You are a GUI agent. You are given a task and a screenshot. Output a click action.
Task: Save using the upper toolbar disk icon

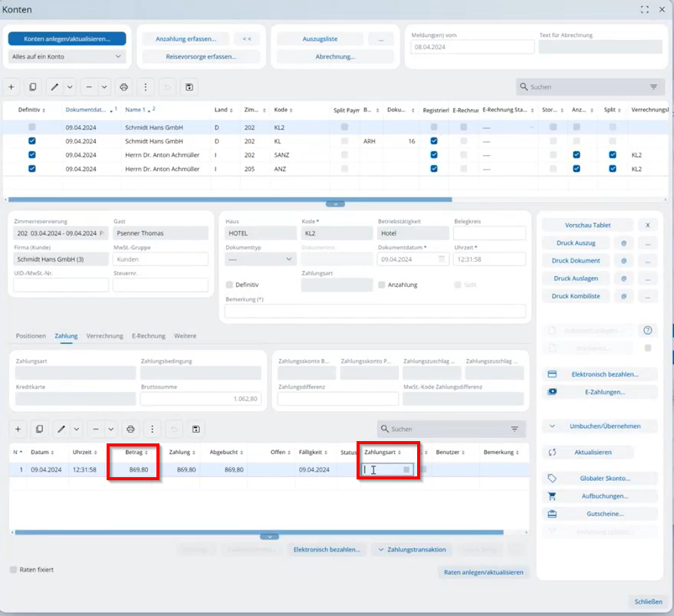[189, 87]
